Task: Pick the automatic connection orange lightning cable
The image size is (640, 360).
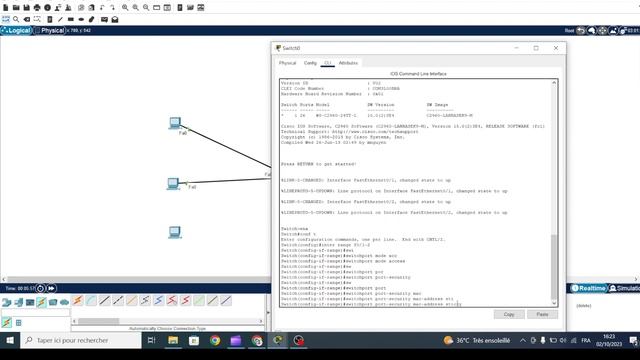Action: [78, 301]
